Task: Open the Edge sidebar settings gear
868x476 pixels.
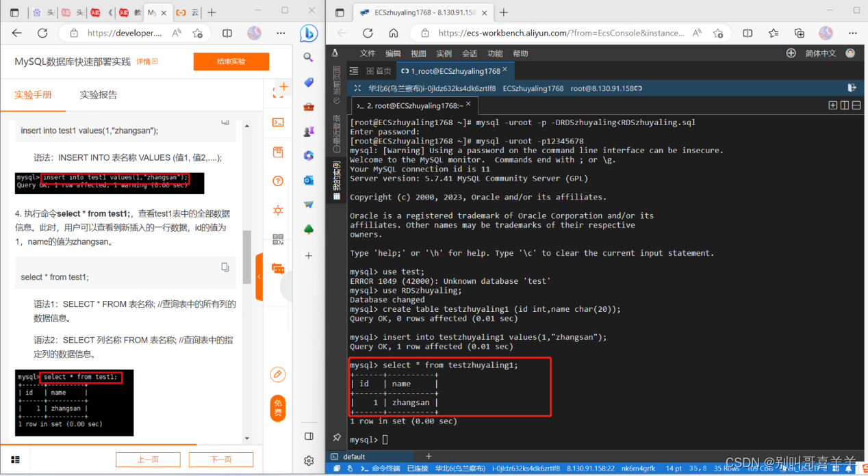Action: 309,460
